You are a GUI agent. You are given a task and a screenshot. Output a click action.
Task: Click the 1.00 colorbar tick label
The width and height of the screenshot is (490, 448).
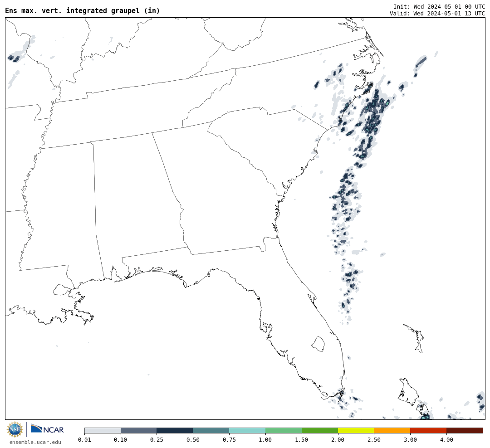pyautogui.click(x=265, y=440)
